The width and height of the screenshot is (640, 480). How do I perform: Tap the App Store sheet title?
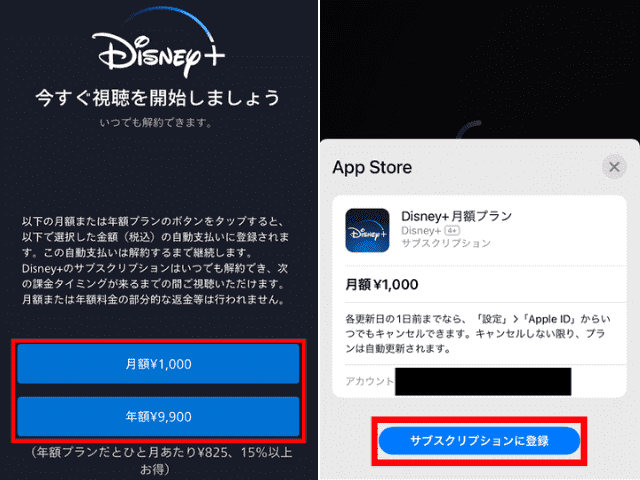click(x=372, y=167)
